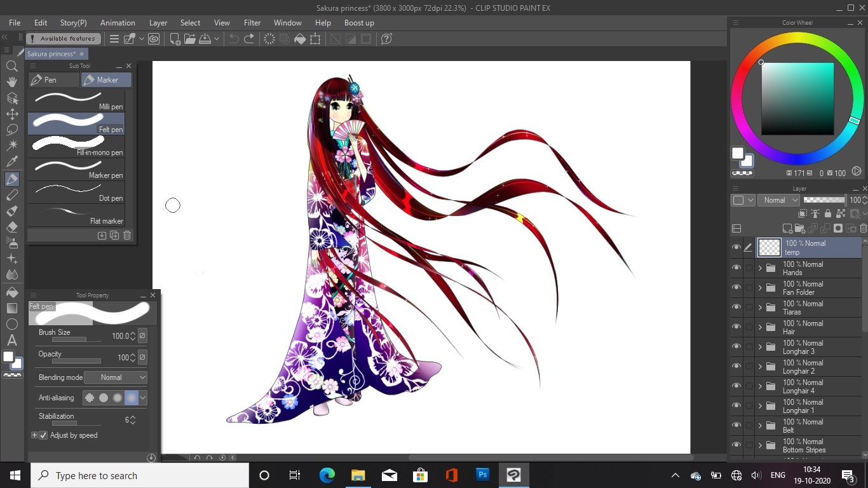
Task: Select the Fill bucket tool
Action: pos(11,292)
